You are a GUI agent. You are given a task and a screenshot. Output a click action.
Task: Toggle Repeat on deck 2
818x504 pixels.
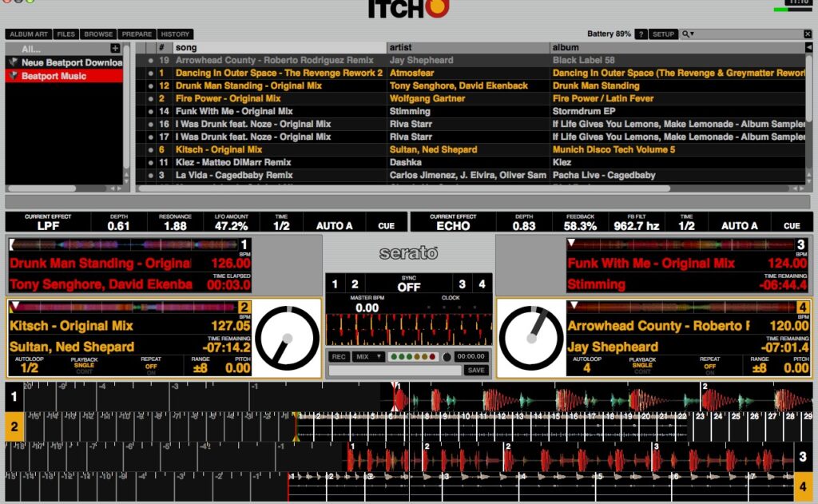point(151,367)
